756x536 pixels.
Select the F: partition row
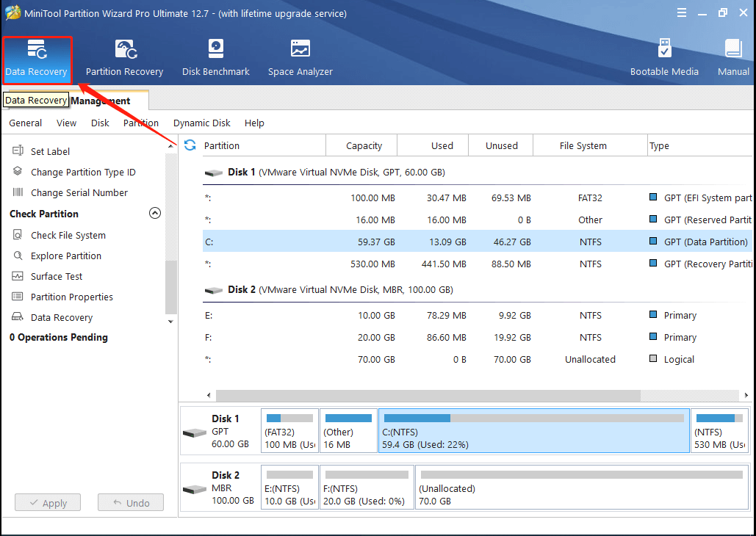[x=478, y=338]
